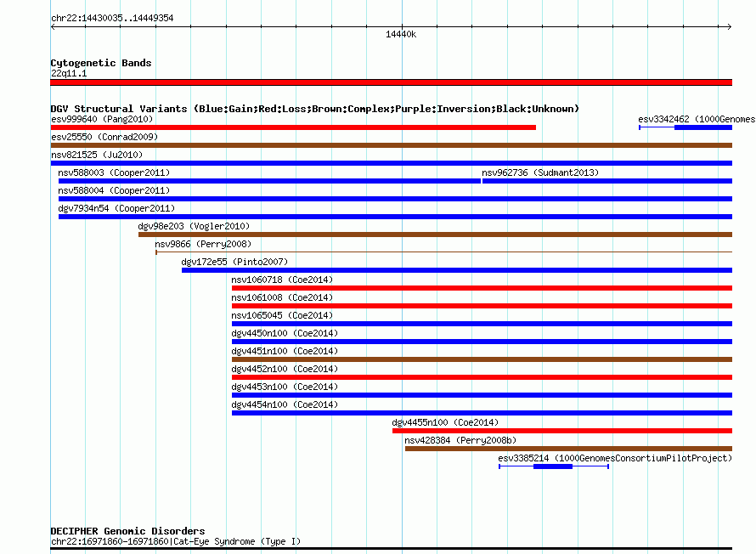
Task: Select the nsv1065045 (Coe2014) label
Action: 282,315
